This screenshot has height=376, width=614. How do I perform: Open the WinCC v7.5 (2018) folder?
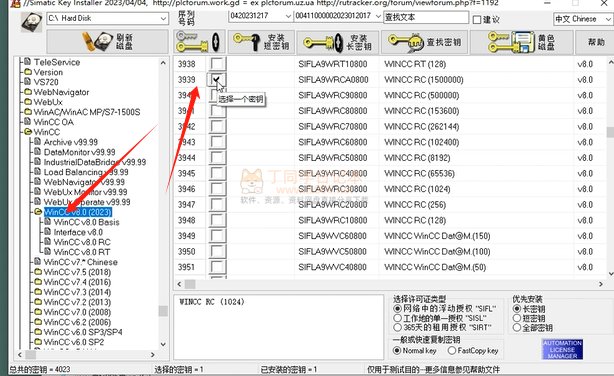(77, 272)
